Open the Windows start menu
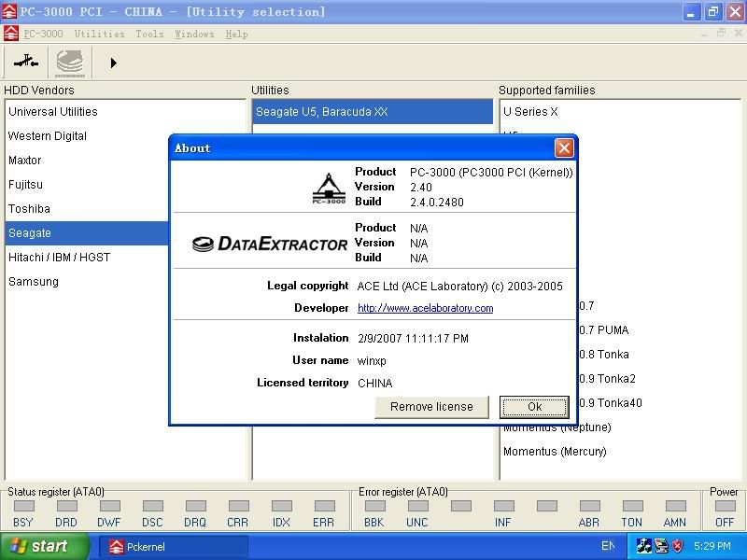The image size is (747, 560). pyautogui.click(x=44, y=546)
